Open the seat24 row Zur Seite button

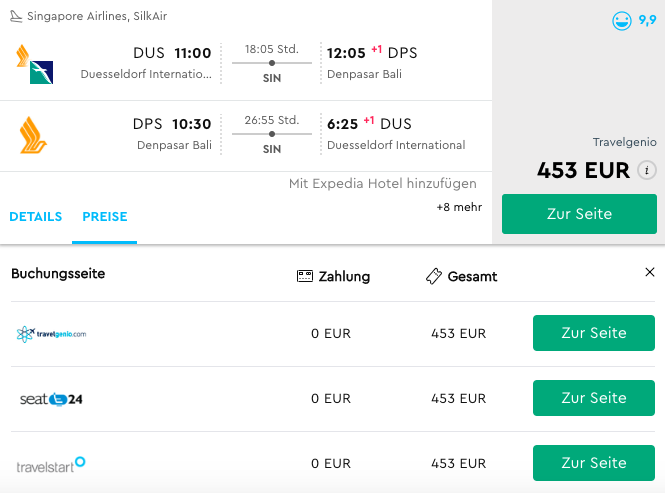coord(594,398)
